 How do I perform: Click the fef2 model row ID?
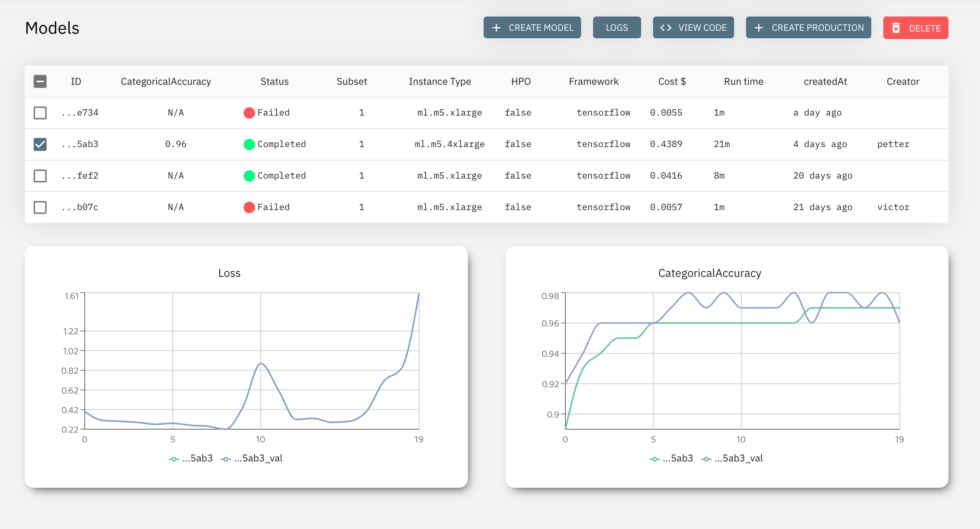(80, 176)
